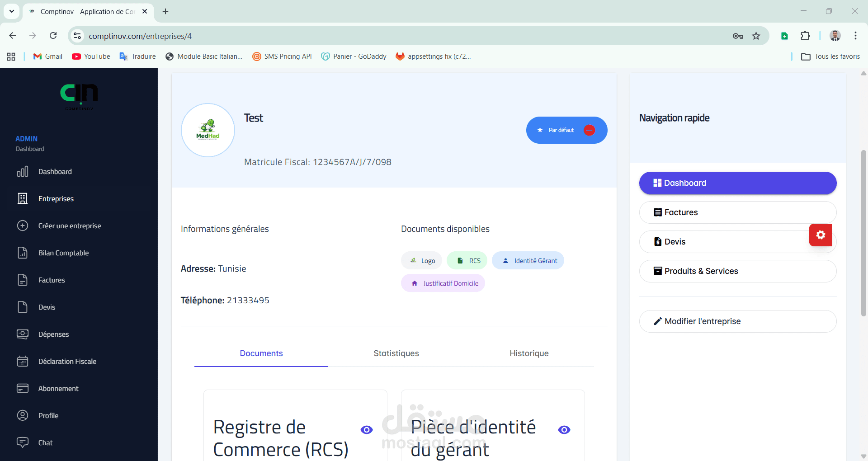This screenshot has width=868, height=461.
Task: Reload the page
Action: coord(53,36)
